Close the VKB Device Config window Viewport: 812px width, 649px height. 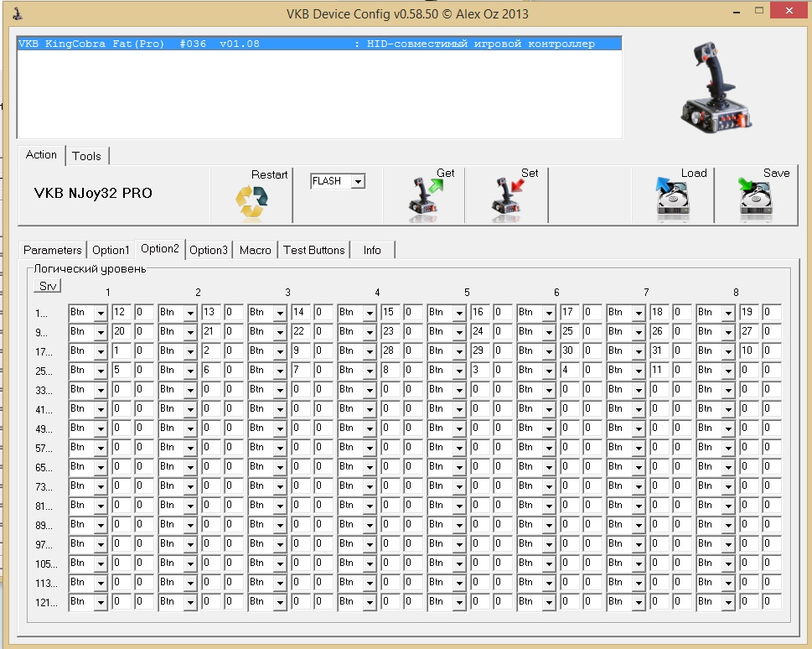pyautogui.click(x=789, y=11)
